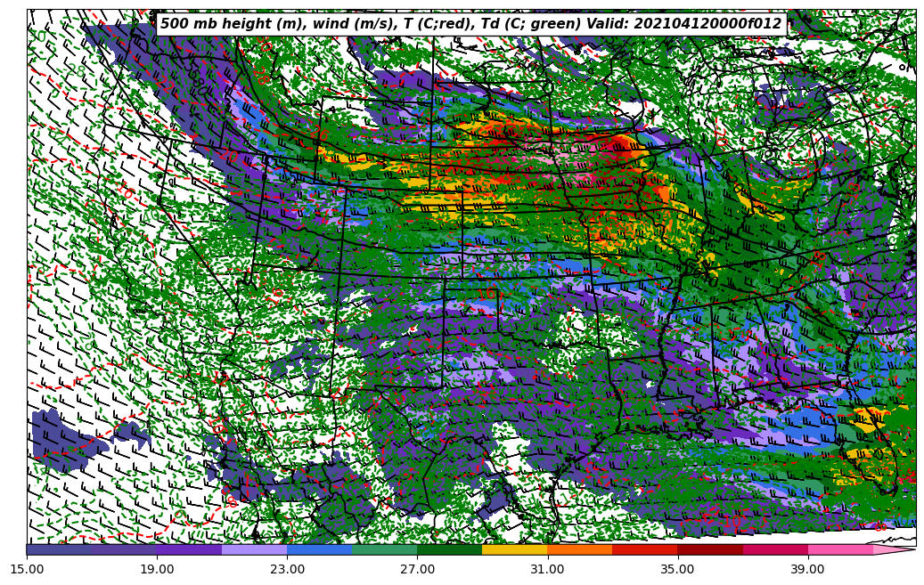924x585 pixels.
Task: Click the 15.00 colorbar tick label
Action: click(x=27, y=568)
